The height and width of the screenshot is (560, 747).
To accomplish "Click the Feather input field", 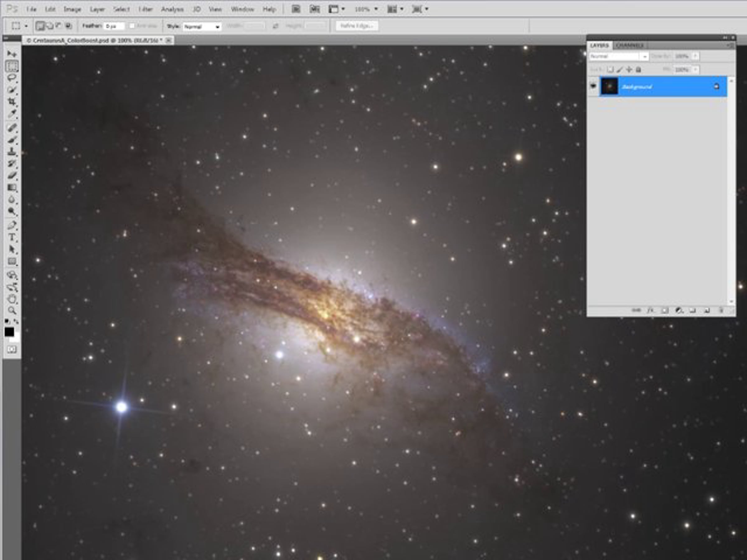I will click(114, 26).
